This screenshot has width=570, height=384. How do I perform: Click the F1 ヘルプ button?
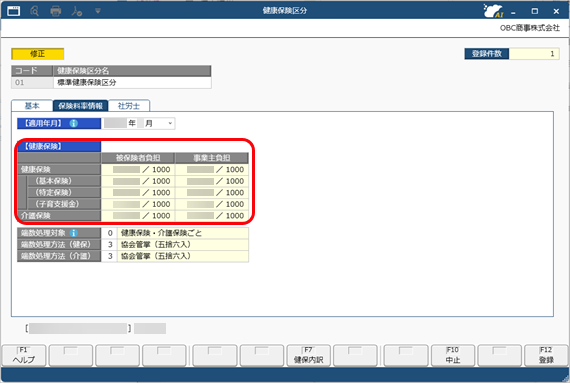point(24,355)
